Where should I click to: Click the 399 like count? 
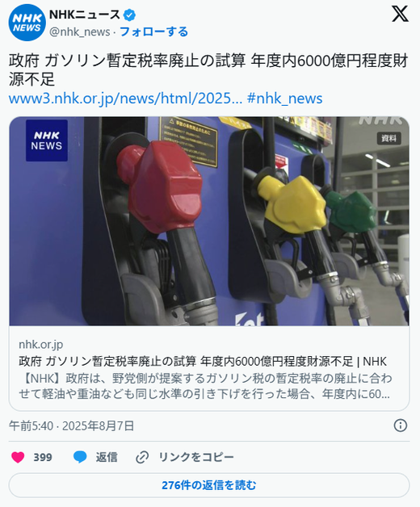pyautogui.click(x=43, y=457)
